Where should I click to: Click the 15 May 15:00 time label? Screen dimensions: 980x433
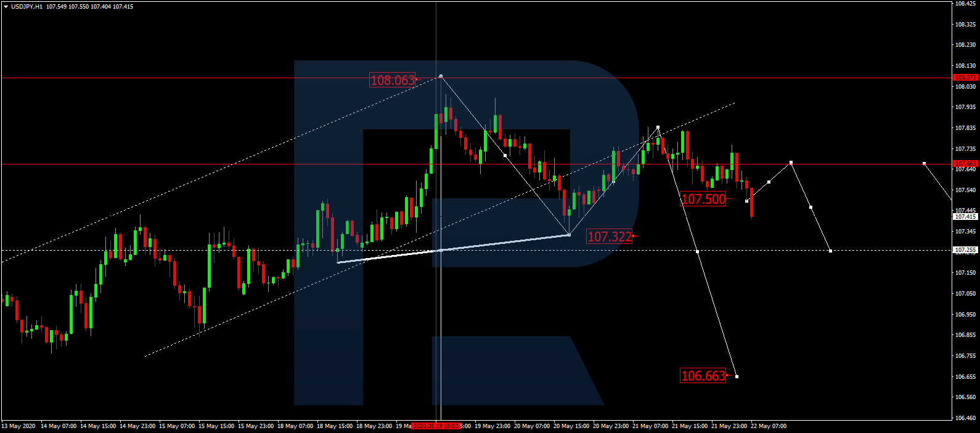tap(216, 426)
